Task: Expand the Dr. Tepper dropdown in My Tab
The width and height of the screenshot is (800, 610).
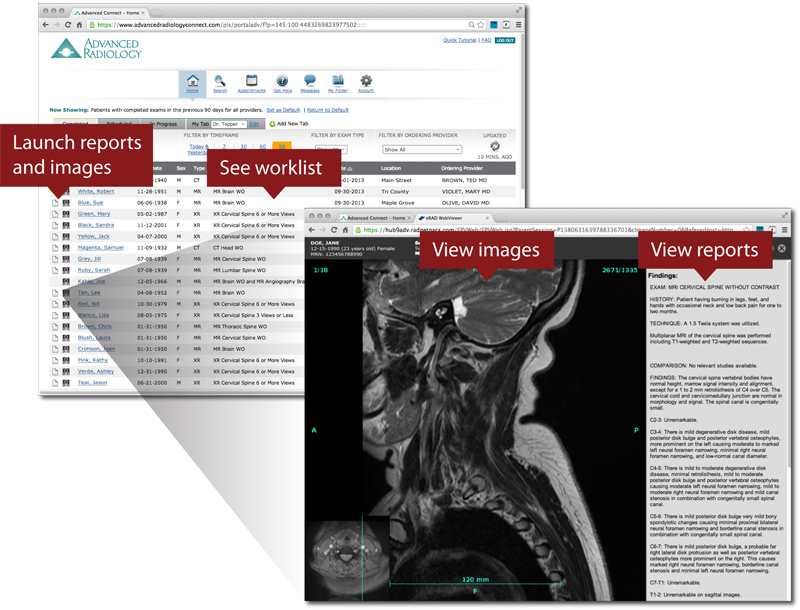Action: [229, 124]
